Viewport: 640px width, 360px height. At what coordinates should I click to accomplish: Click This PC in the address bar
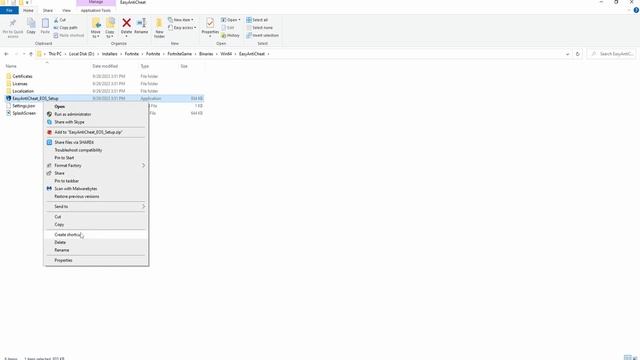pos(55,54)
